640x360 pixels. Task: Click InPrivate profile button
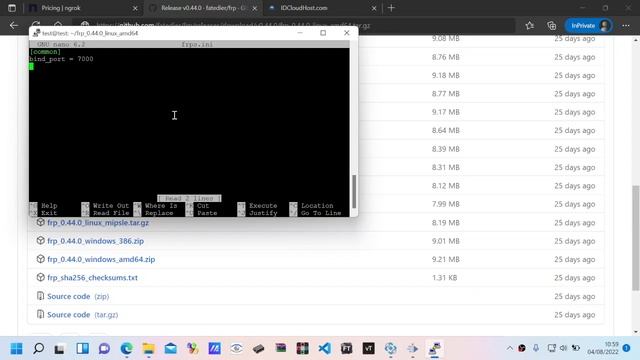589,26
